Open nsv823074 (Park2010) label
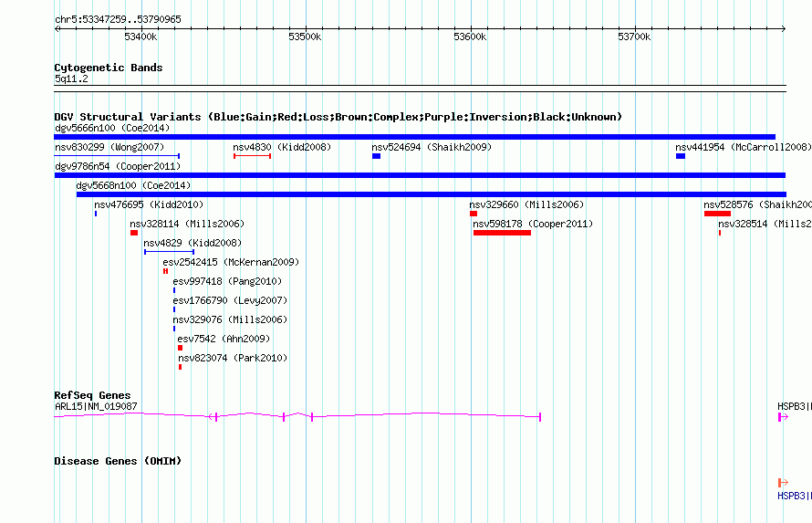The height and width of the screenshot is (523, 812). coord(233,358)
